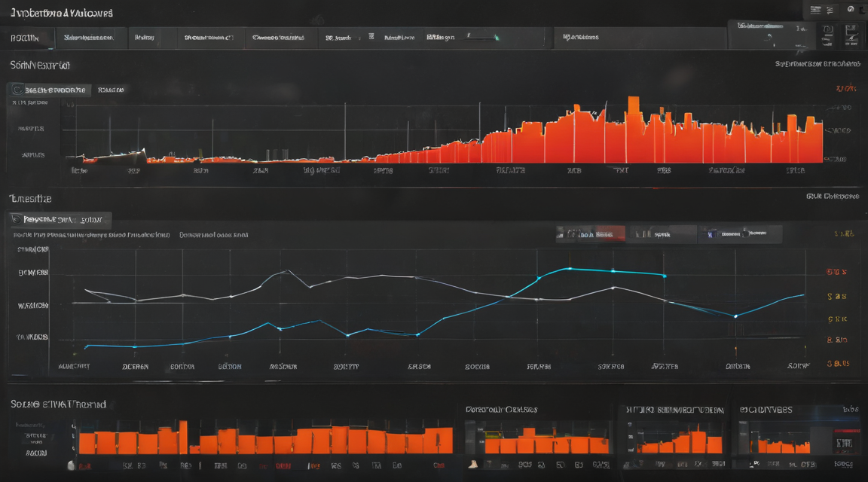The image size is (868, 482).
Task: Click the small icon below bottom-left bar chart axis
Action: (71, 465)
